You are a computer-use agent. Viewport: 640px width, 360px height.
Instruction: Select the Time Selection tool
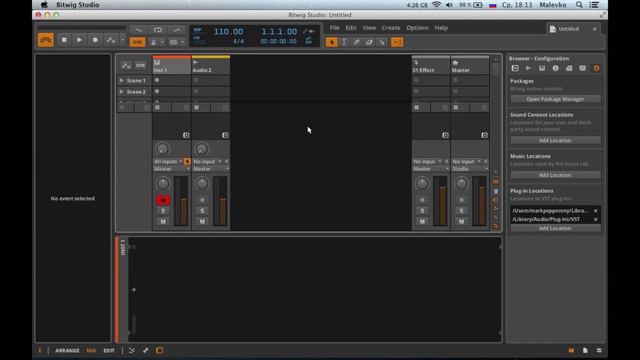[x=344, y=42]
